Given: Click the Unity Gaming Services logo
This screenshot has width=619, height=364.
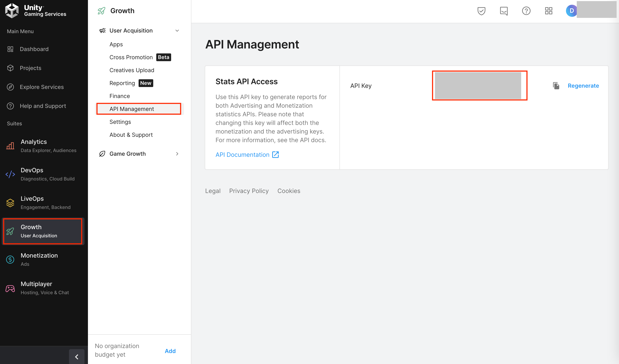Looking at the screenshot, I should (36, 11).
